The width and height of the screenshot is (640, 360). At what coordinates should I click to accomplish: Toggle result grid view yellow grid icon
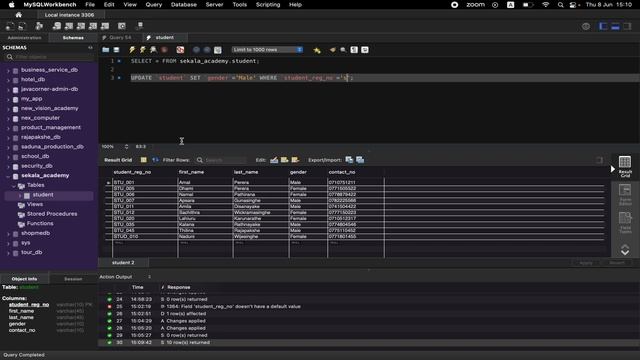(144, 160)
